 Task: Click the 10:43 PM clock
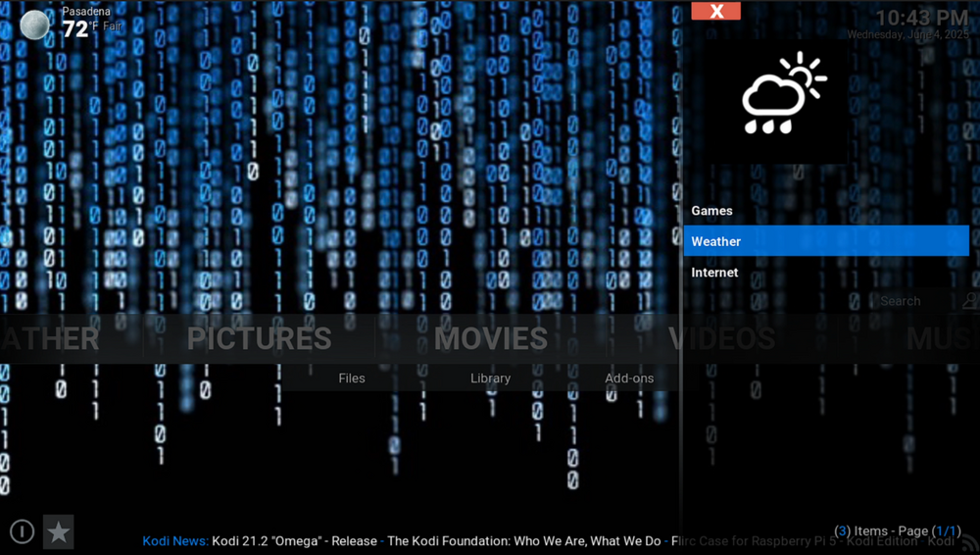(922, 18)
